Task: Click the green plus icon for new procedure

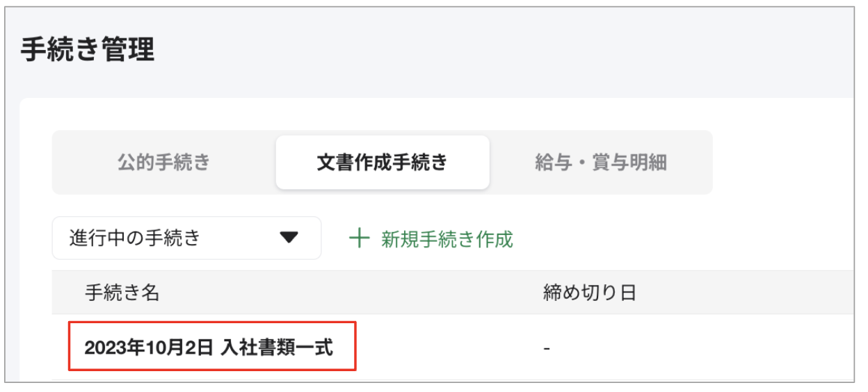Action: pos(359,239)
